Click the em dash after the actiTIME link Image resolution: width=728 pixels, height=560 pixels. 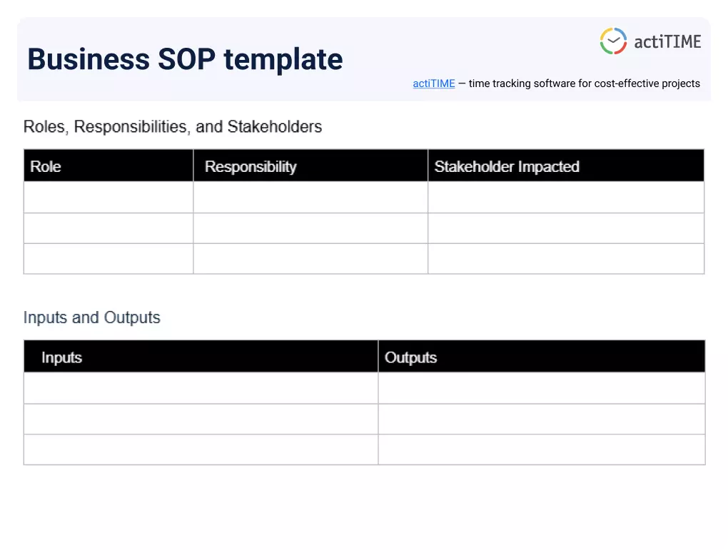[x=464, y=83]
